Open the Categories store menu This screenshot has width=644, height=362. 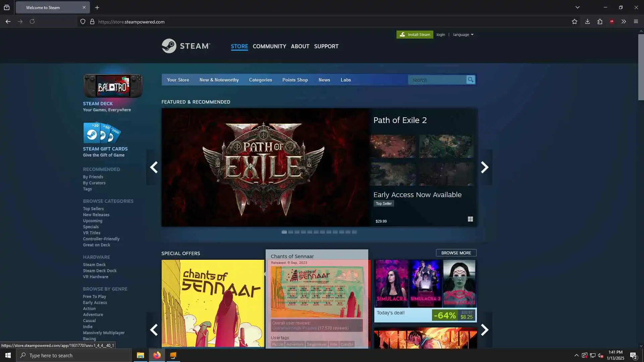pos(260,80)
